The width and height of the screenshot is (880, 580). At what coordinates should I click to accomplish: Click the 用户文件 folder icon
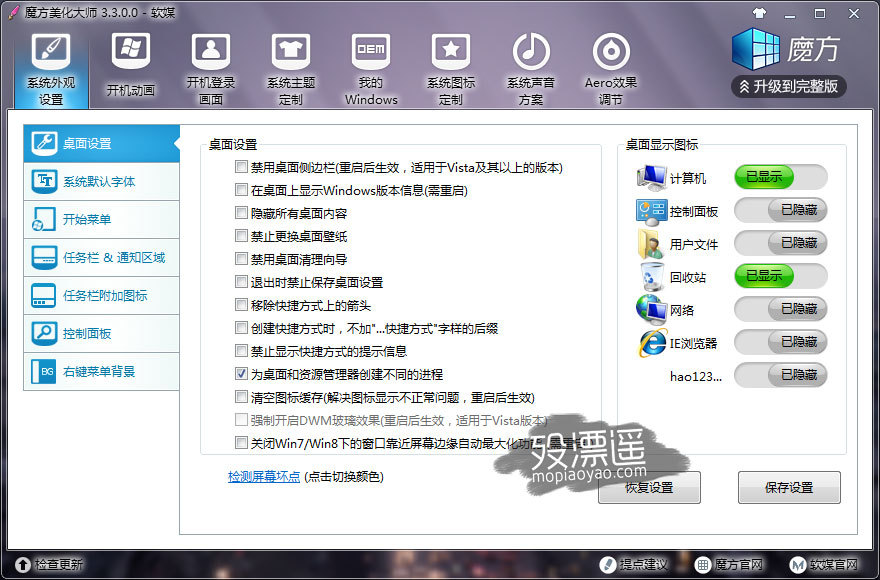coord(650,244)
